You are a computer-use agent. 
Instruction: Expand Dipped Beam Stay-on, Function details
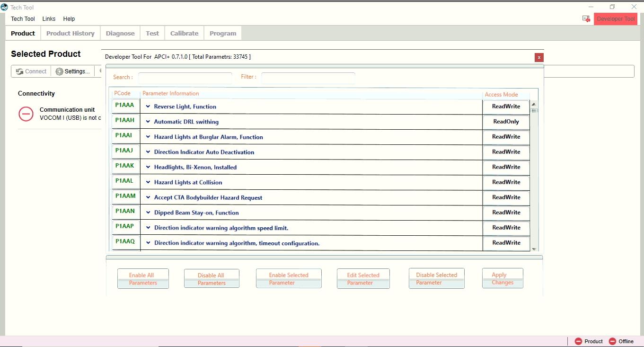click(147, 213)
